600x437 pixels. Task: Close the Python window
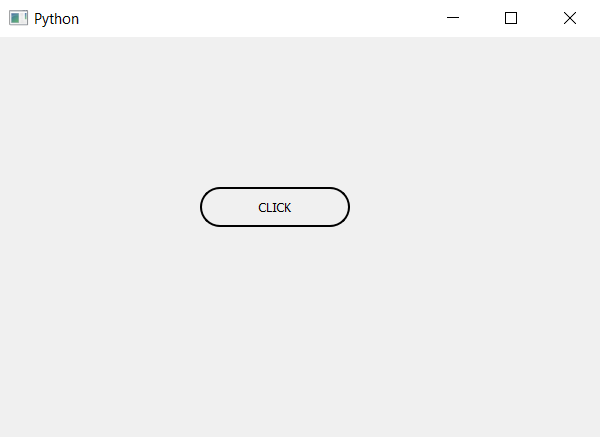570,18
